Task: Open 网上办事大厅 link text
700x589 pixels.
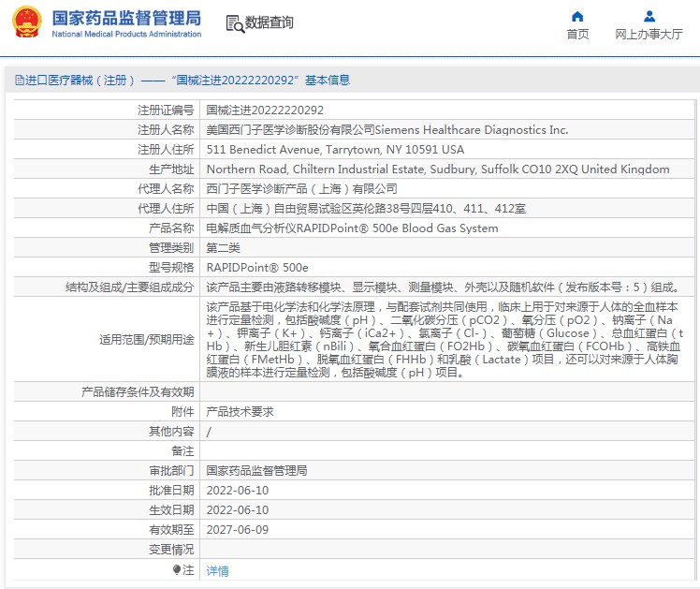Action: pyautogui.click(x=649, y=34)
